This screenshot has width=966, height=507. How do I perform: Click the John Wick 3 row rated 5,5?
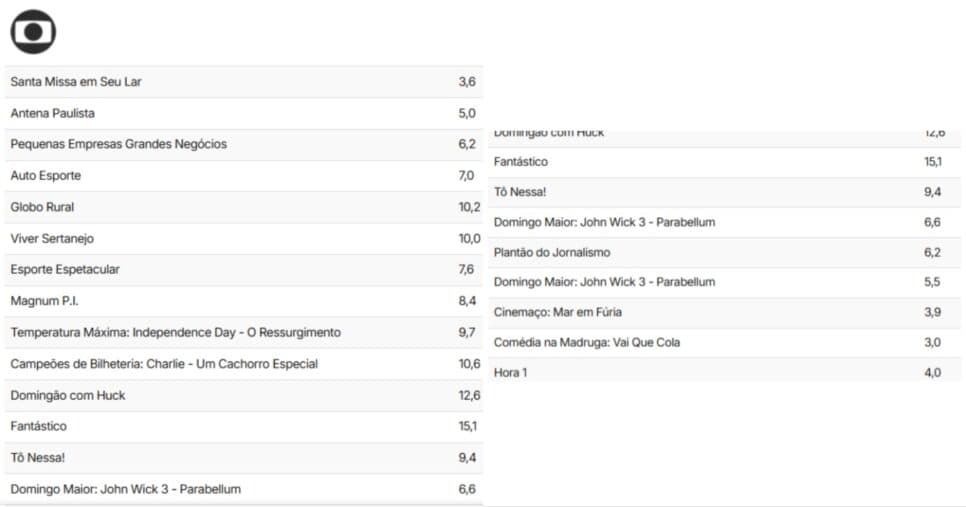724,282
